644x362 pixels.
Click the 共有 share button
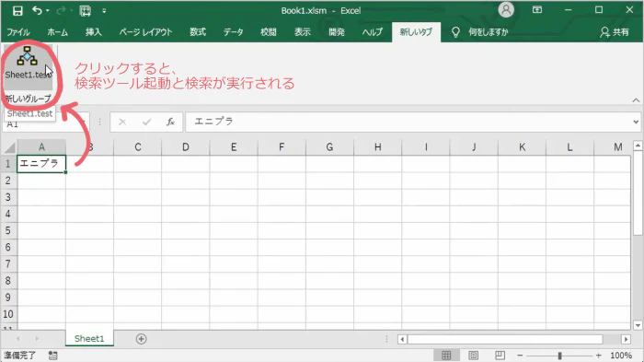615,32
